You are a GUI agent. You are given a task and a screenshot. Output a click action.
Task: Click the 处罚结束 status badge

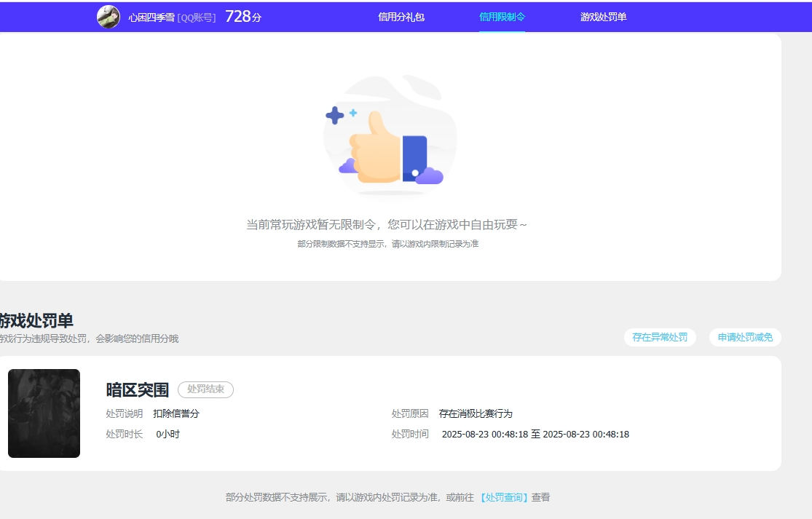[205, 389]
